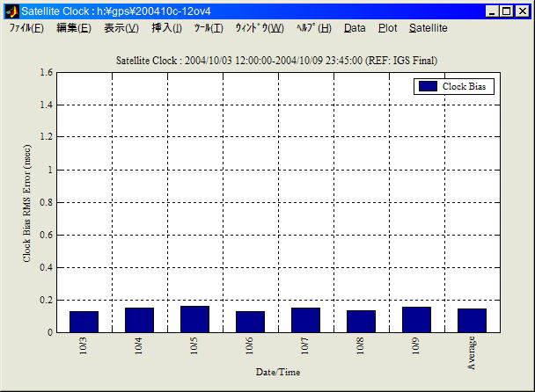Viewport: 535px width, 392px height.
Task: Click the bar for 10/7
Action: tap(305, 320)
